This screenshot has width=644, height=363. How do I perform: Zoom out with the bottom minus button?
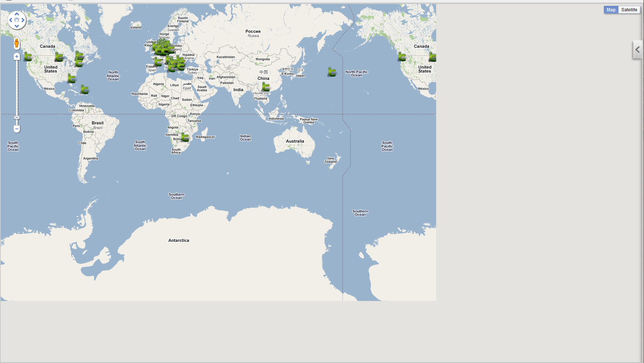click(x=17, y=129)
